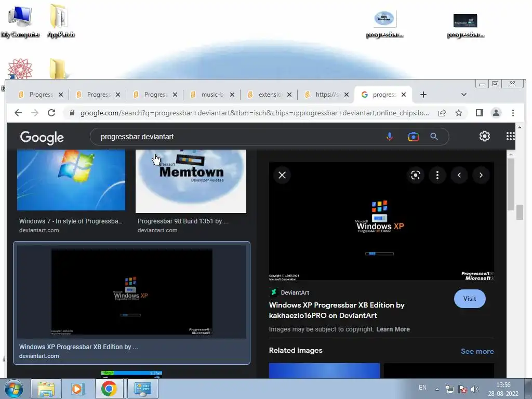The height and width of the screenshot is (399, 532).
Task: Start voice search with the microphone icon
Action: pos(390,137)
